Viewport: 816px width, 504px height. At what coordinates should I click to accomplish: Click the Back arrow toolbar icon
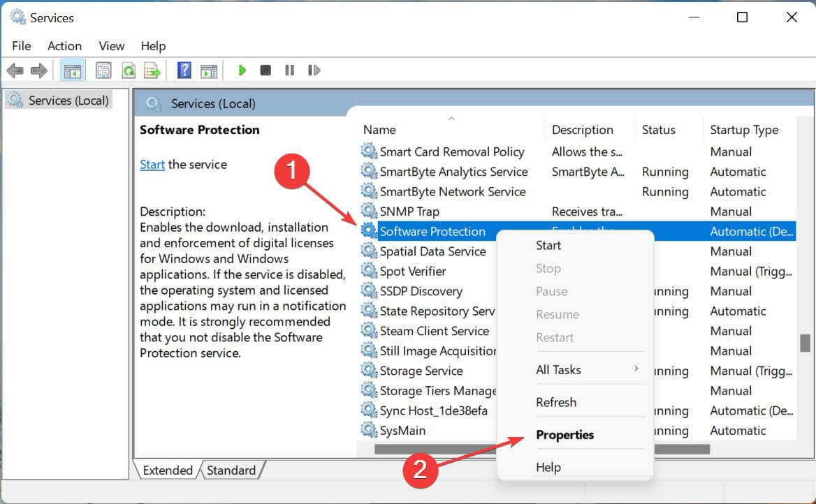15,71
